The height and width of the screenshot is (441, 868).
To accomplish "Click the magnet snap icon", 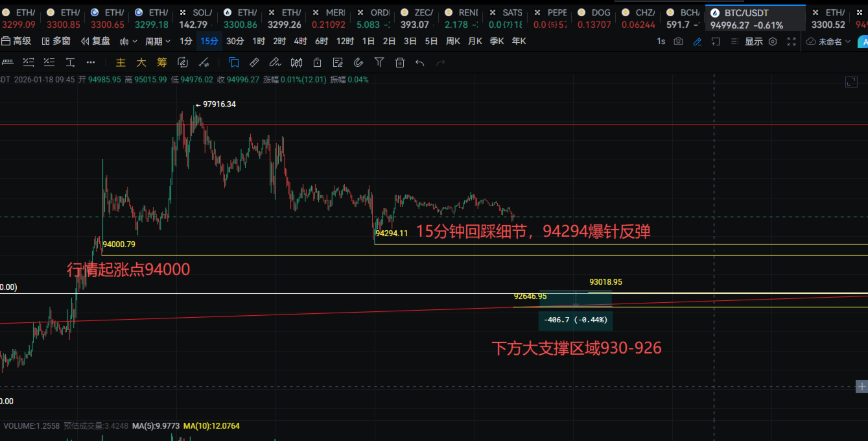I will [358, 62].
